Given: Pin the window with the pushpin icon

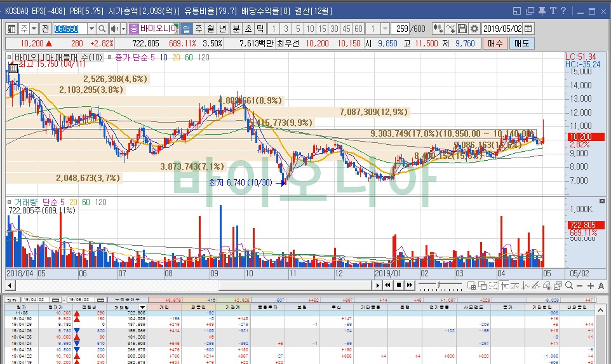Looking at the screenshot, I should coord(542,11).
